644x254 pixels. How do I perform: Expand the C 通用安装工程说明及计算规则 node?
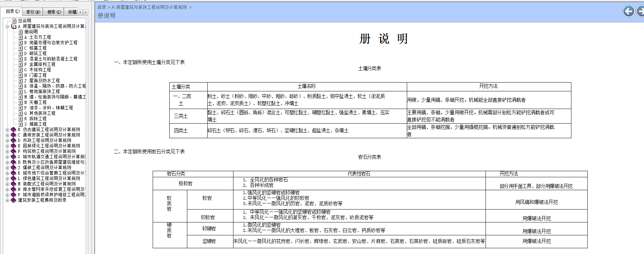click(x=7, y=135)
